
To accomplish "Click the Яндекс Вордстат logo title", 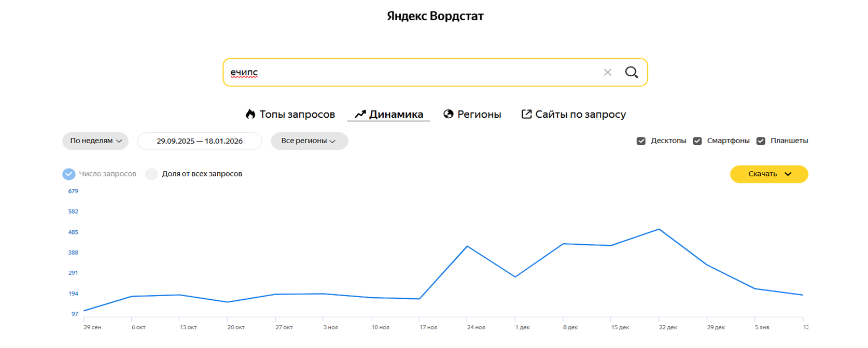I will pos(435,16).
